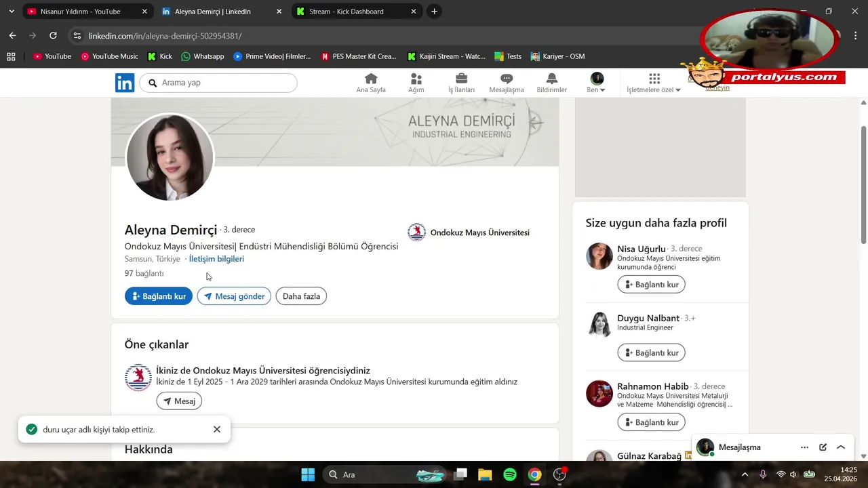868x488 pixels.
Task: Open Mesajlaşma from top navigation
Action: 507,83
